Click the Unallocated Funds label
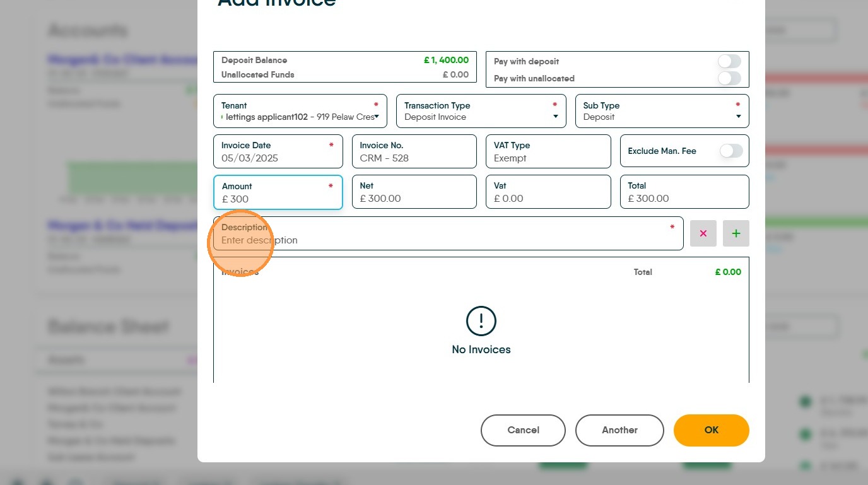 257,74
